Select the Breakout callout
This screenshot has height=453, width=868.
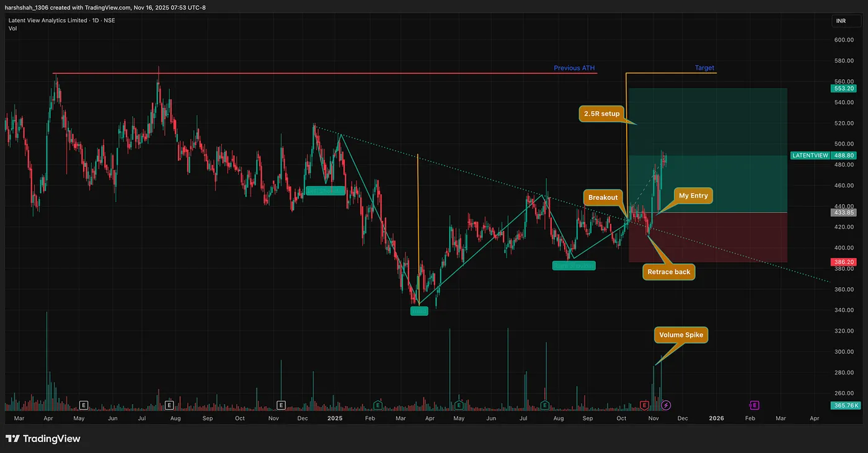603,197
